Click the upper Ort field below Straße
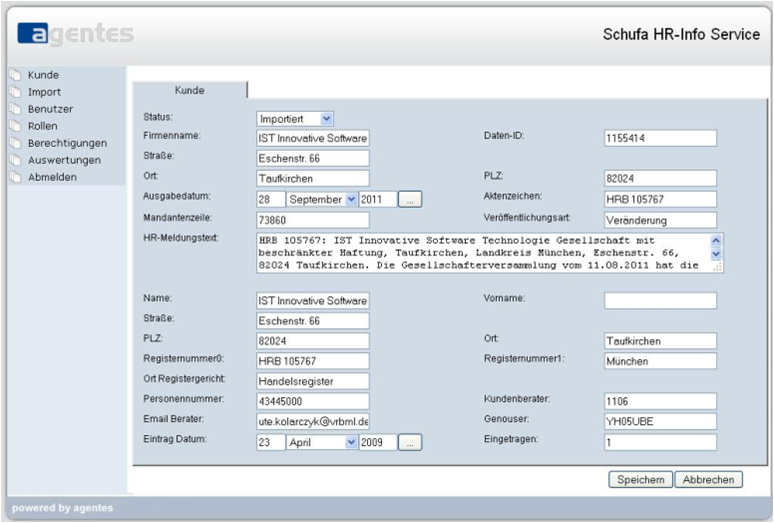Viewport: 774px width, 523px height. coord(313,179)
